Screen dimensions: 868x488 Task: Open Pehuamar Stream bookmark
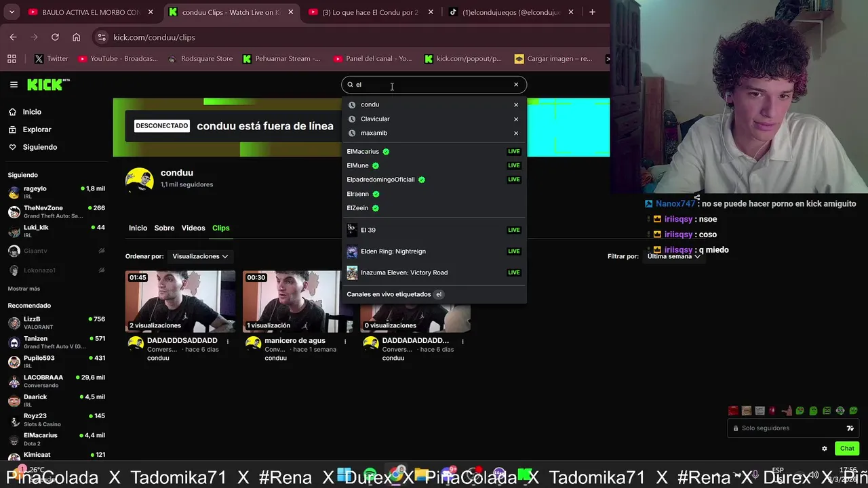[281, 59]
